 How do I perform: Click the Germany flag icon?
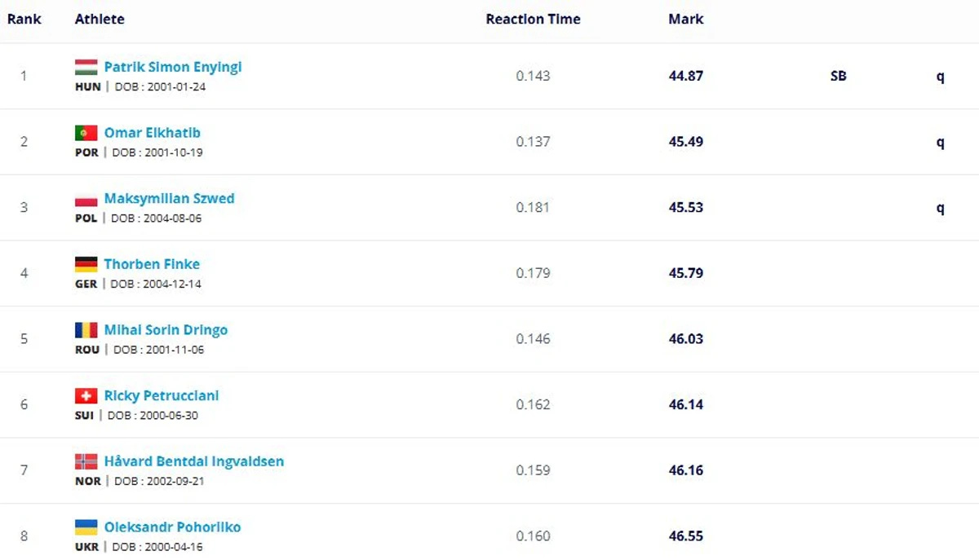[86, 264]
